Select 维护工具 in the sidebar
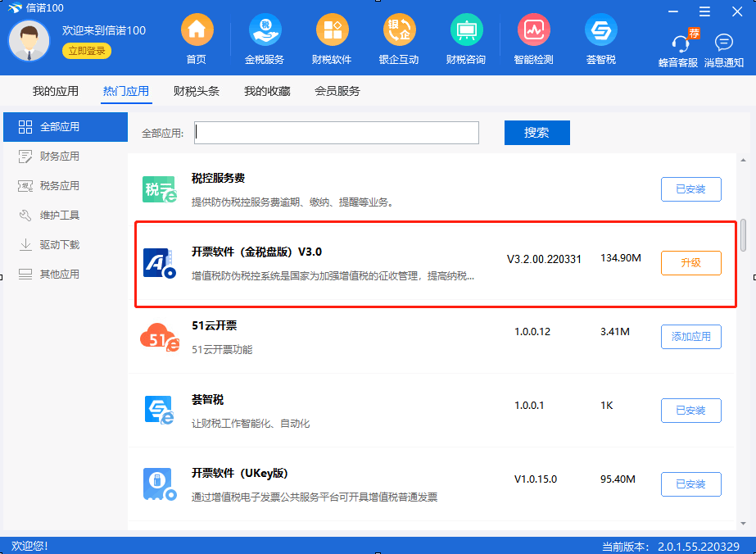Screen dimensions: 756x554 (x=66, y=216)
